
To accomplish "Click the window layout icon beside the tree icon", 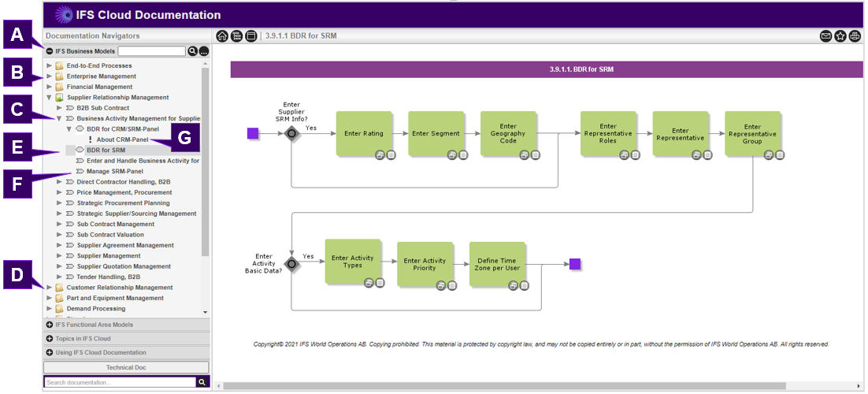I will (250, 36).
